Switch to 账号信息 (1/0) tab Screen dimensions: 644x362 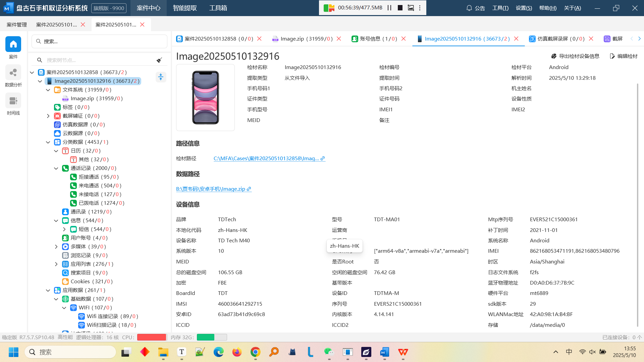(375, 39)
